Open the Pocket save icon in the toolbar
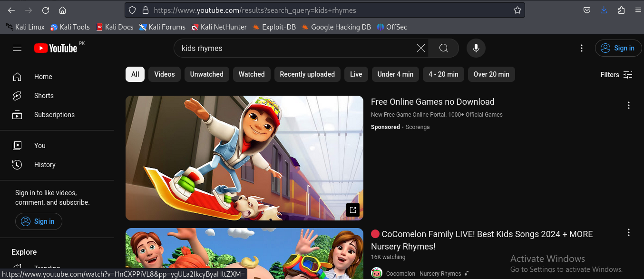Image resolution: width=644 pixels, height=279 pixels. [x=587, y=10]
